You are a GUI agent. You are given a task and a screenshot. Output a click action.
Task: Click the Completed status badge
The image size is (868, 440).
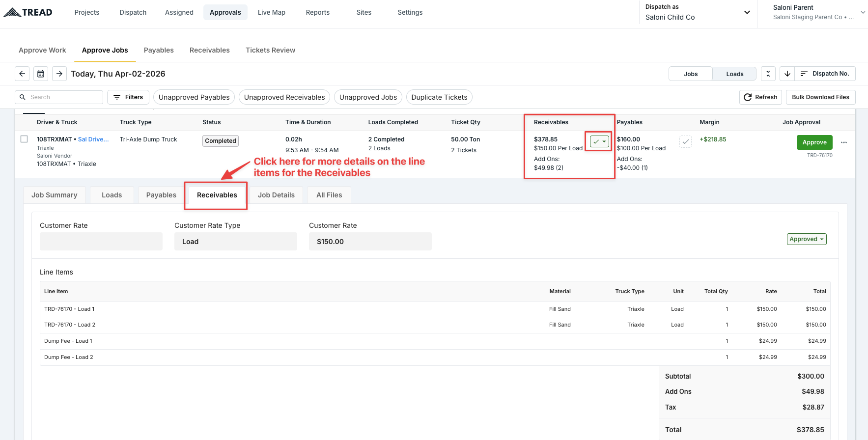(221, 141)
